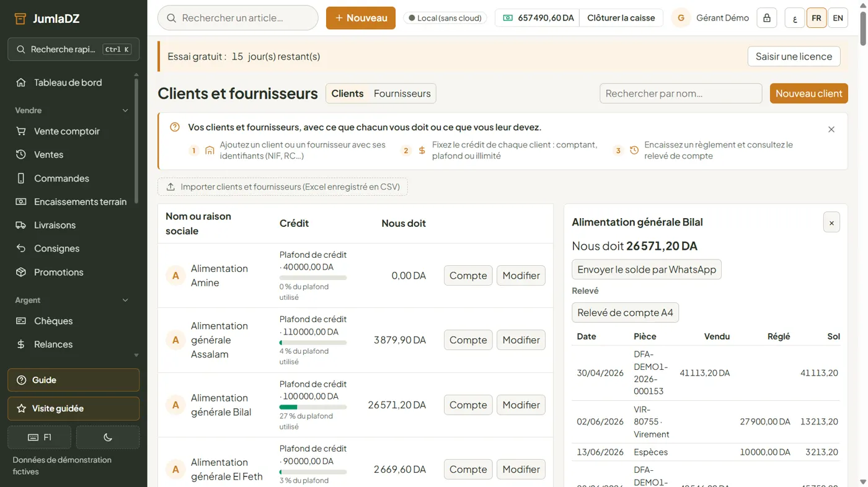Show F1 keyboard shortcuts
868x487 pixels.
(39, 437)
